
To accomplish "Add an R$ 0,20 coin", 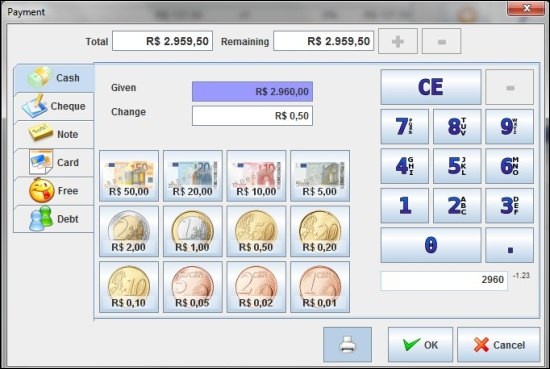I will coord(320,232).
